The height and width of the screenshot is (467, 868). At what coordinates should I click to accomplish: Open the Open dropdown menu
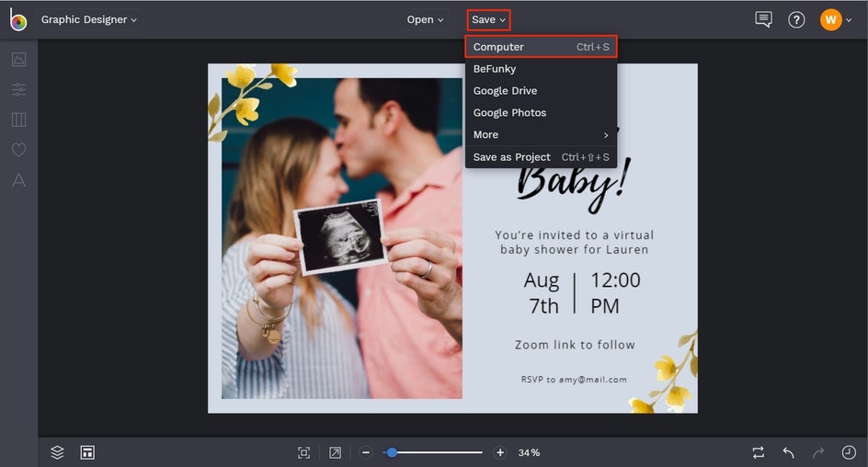[x=425, y=19]
